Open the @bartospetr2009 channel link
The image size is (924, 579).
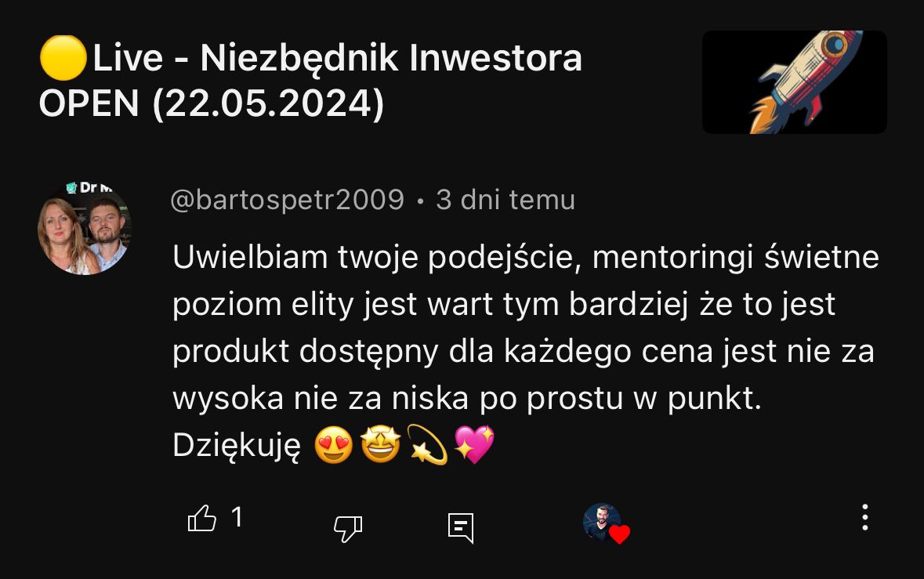click(287, 201)
